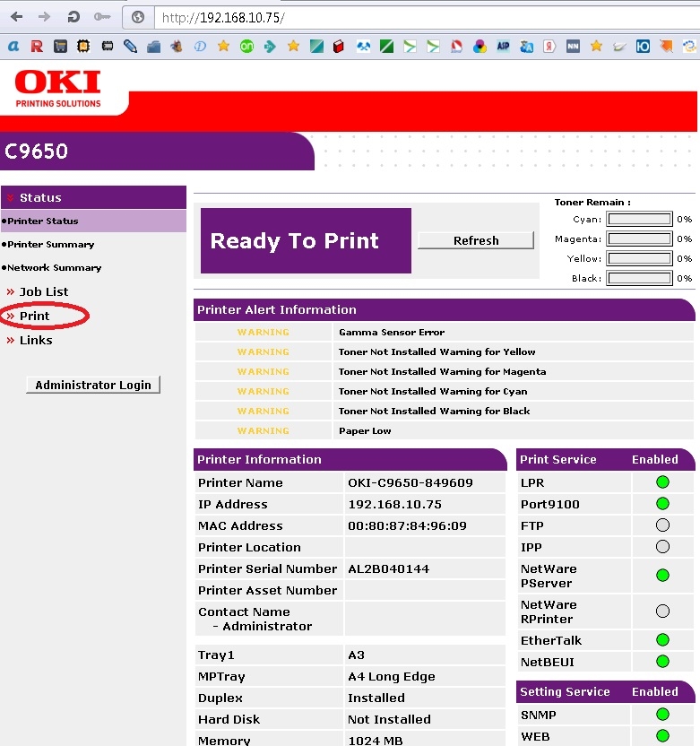Open the blue 'Ю' bookmark icon
Viewport: 700px width, 746px height.
[643, 46]
